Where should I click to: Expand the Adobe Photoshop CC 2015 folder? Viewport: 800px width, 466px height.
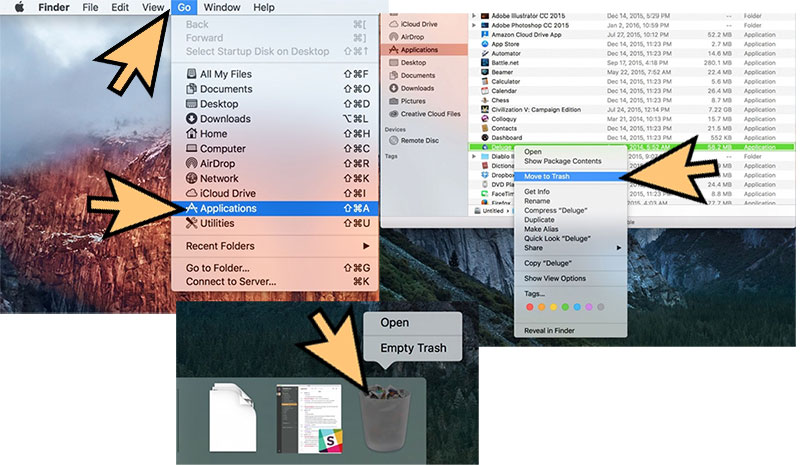click(x=473, y=26)
